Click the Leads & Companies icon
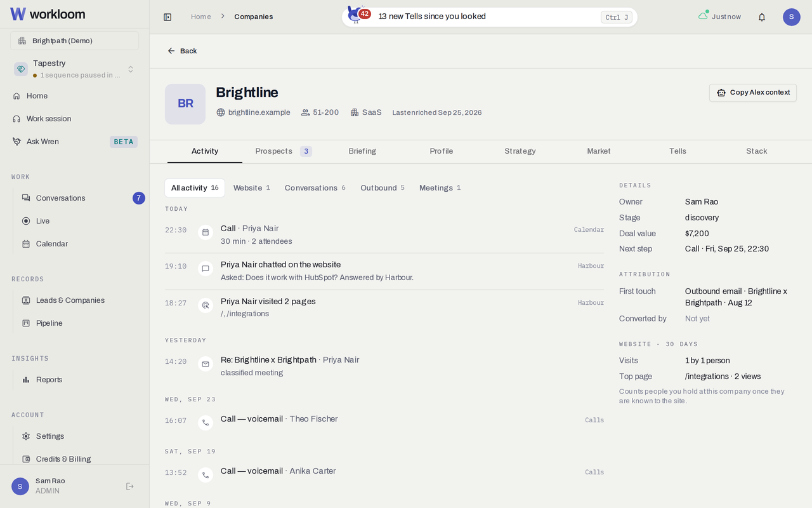The height and width of the screenshot is (508, 812). click(26, 300)
